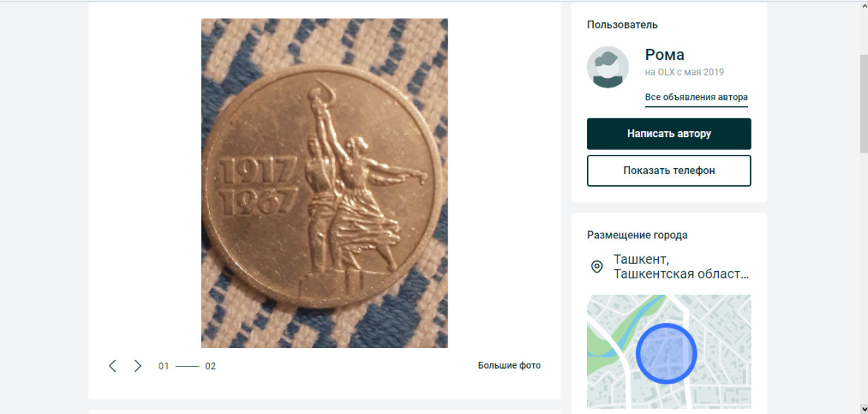Click the "на OLX с мая 2019" text

click(684, 73)
